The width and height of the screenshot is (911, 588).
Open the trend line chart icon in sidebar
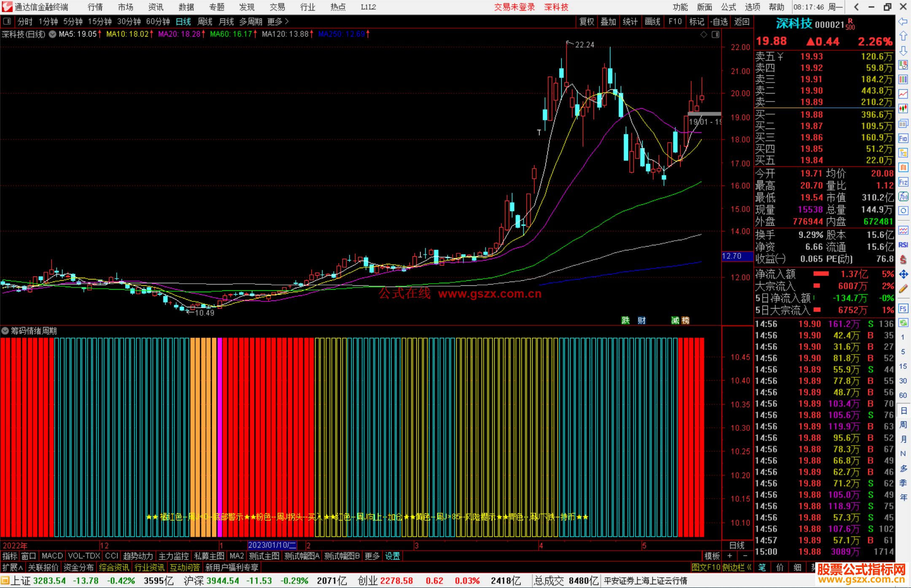pyautogui.click(x=903, y=94)
